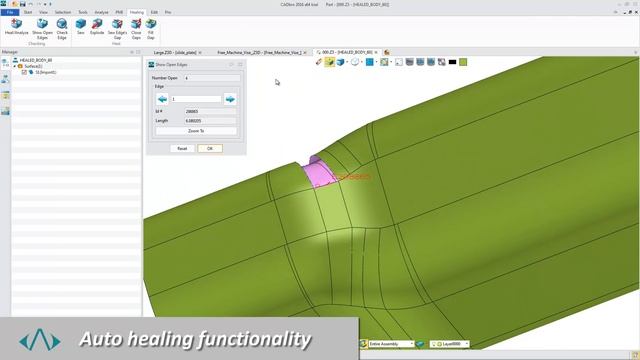Close the Large.Z3D document tab

(x=200, y=53)
